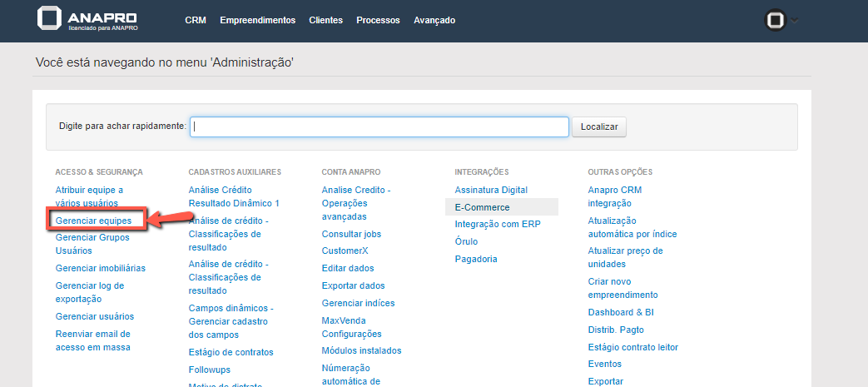Select the Estágio de contratos link
This screenshot has width=868, height=387.
click(x=231, y=352)
